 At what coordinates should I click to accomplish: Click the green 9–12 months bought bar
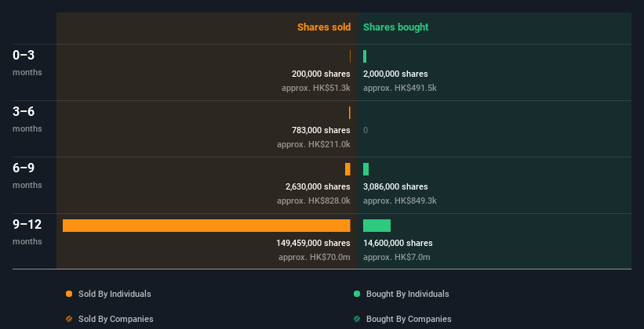[x=377, y=226]
